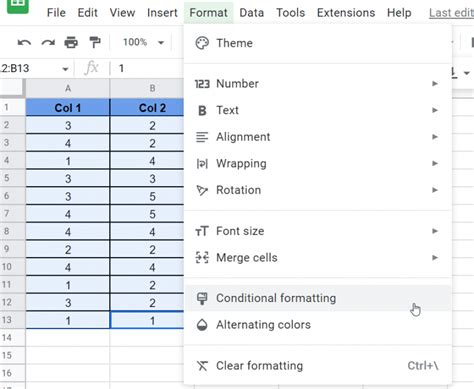The height and width of the screenshot is (389, 474).
Task: Open the Google Sheets home icon
Action: [17, 5]
